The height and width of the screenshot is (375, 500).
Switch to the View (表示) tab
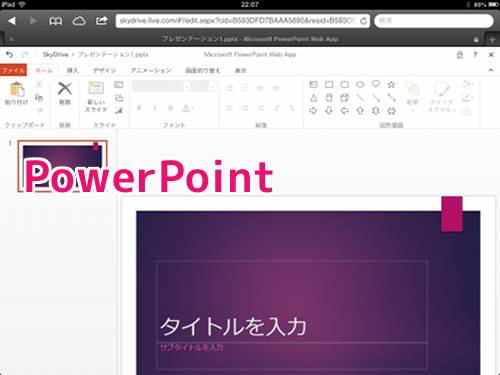point(241,70)
